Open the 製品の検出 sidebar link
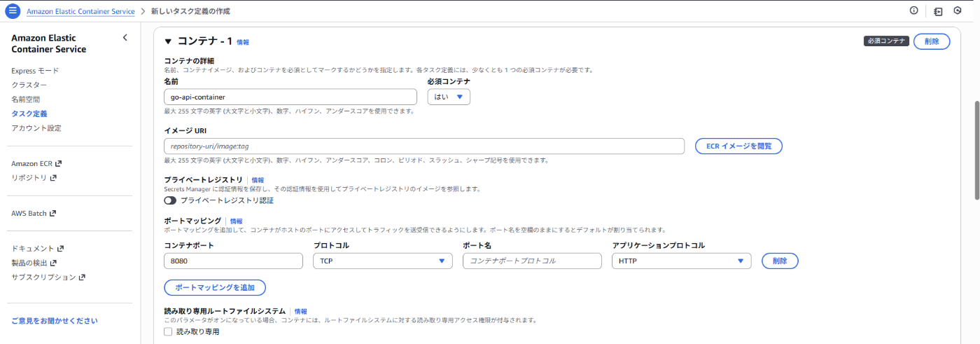Screen dimensions: 980x344 point(29,263)
